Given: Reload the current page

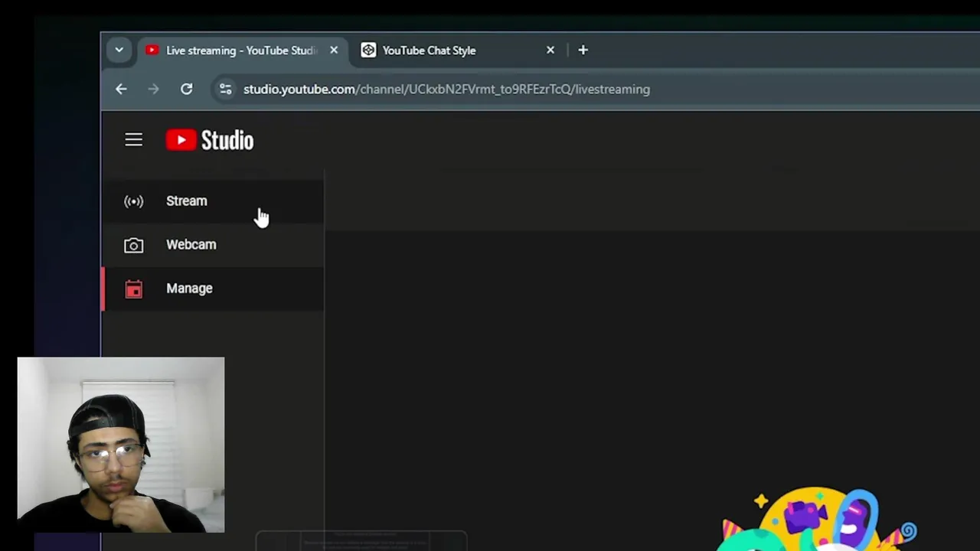Looking at the screenshot, I should click(186, 90).
